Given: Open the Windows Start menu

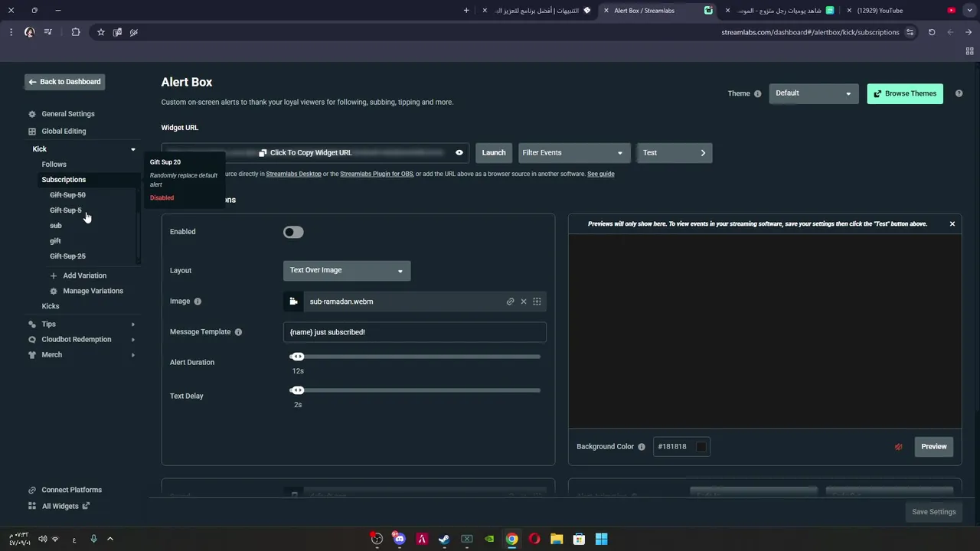Looking at the screenshot, I should pos(602,539).
